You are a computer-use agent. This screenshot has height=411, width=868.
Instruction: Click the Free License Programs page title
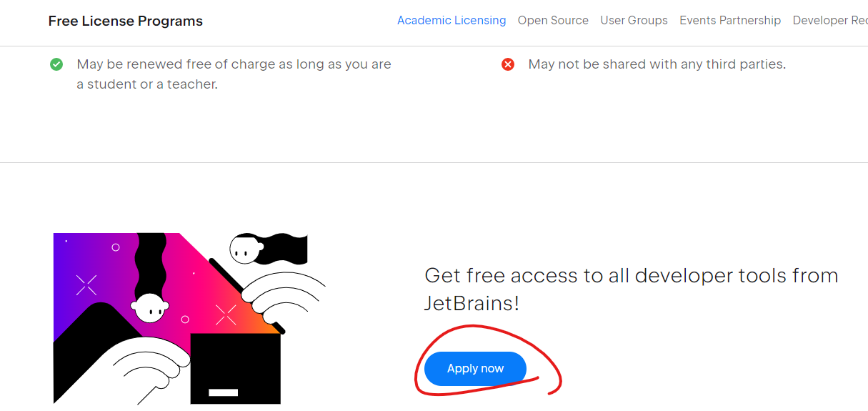tap(126, 21)
